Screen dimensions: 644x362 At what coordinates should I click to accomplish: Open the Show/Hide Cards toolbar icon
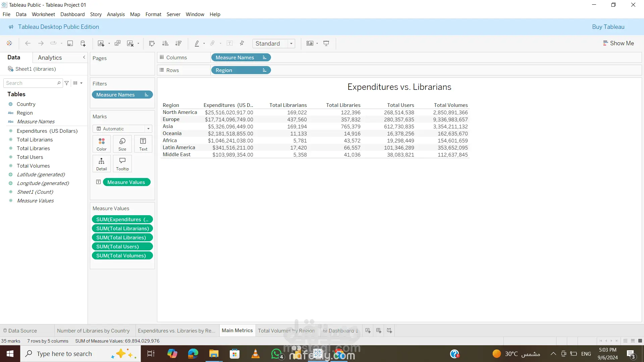(x=310, y=43)
